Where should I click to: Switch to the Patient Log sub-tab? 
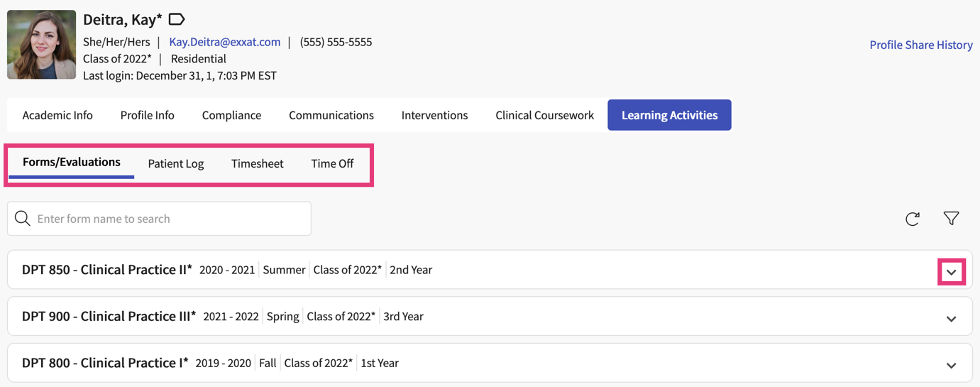point(175,163)
